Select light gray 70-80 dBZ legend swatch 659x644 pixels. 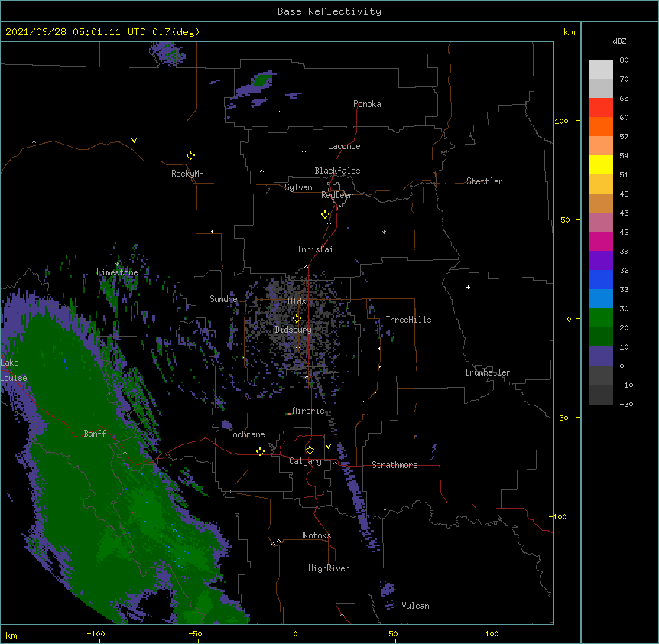(x=601, y=70)
